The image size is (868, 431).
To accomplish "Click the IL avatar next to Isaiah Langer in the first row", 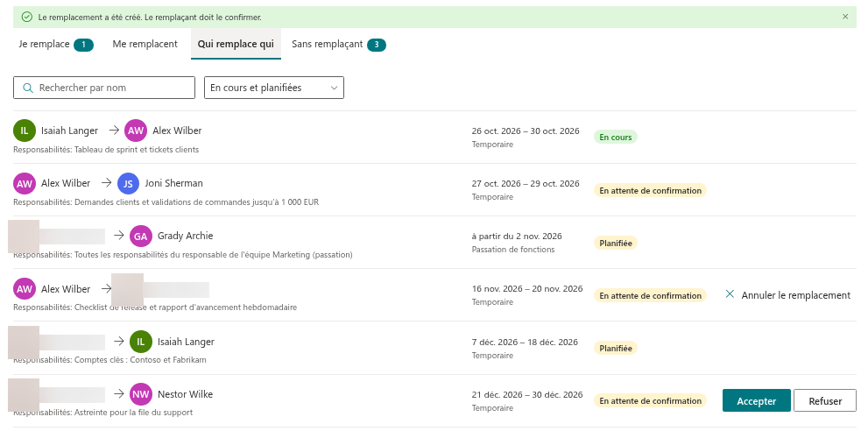I will click(x=25, y=131).
